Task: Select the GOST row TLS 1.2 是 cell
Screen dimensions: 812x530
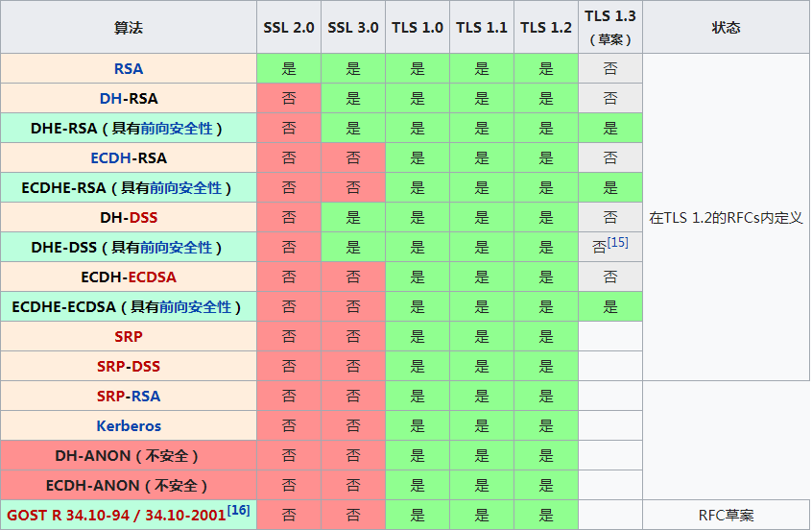Action: [x=546, y=516]
